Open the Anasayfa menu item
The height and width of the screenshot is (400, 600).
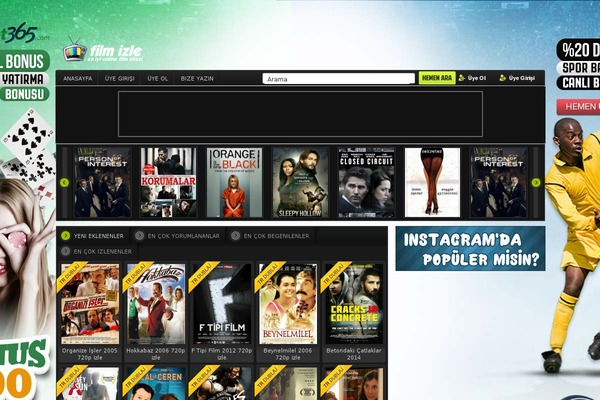point(78,78)
